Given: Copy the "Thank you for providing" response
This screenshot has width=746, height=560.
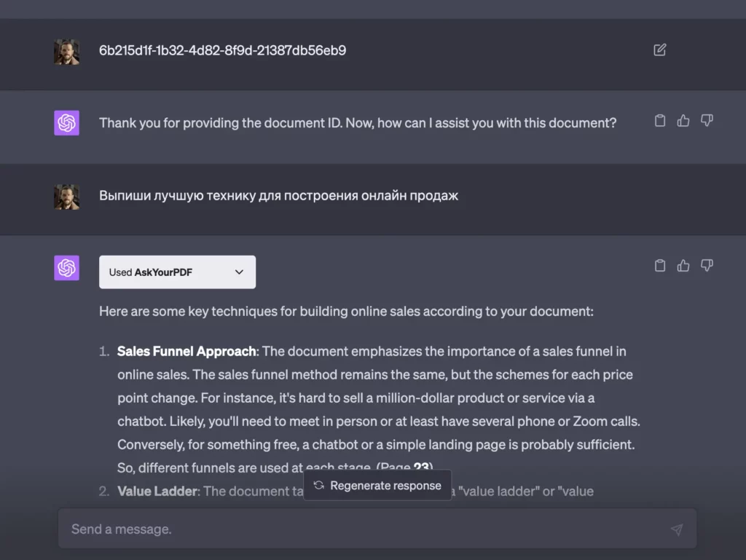Looking at the screenshot, I should tap(660, 121).
